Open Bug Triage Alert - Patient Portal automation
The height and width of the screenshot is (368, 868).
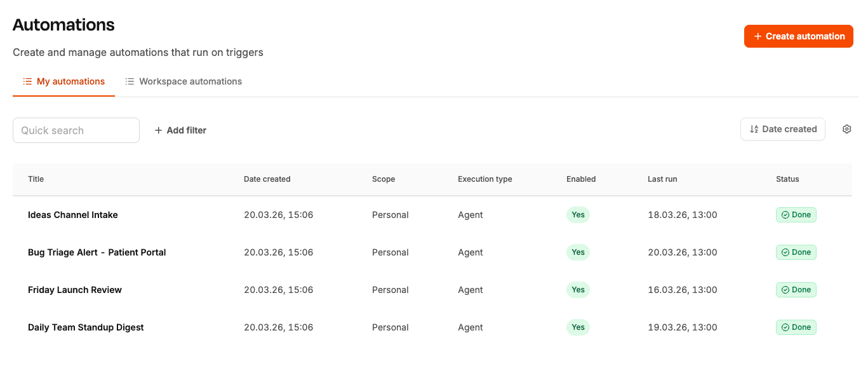(x=97, y=252)
